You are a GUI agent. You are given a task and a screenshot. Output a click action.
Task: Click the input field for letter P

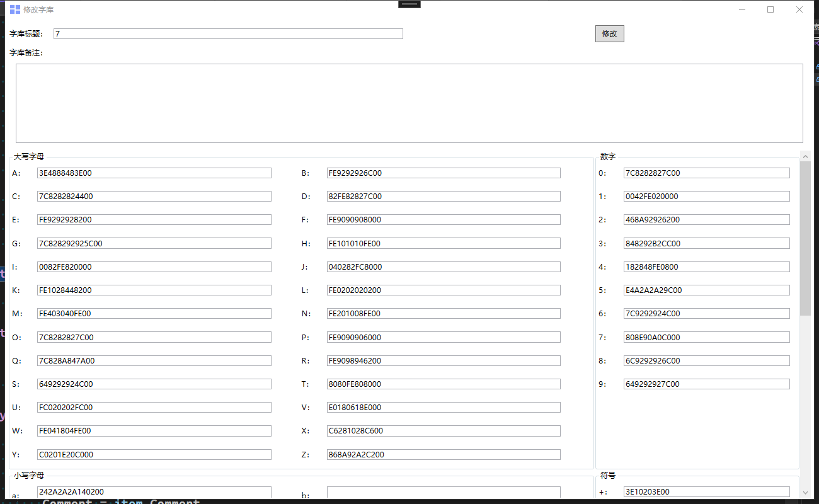pyautogui.click(x=444, y=337)
